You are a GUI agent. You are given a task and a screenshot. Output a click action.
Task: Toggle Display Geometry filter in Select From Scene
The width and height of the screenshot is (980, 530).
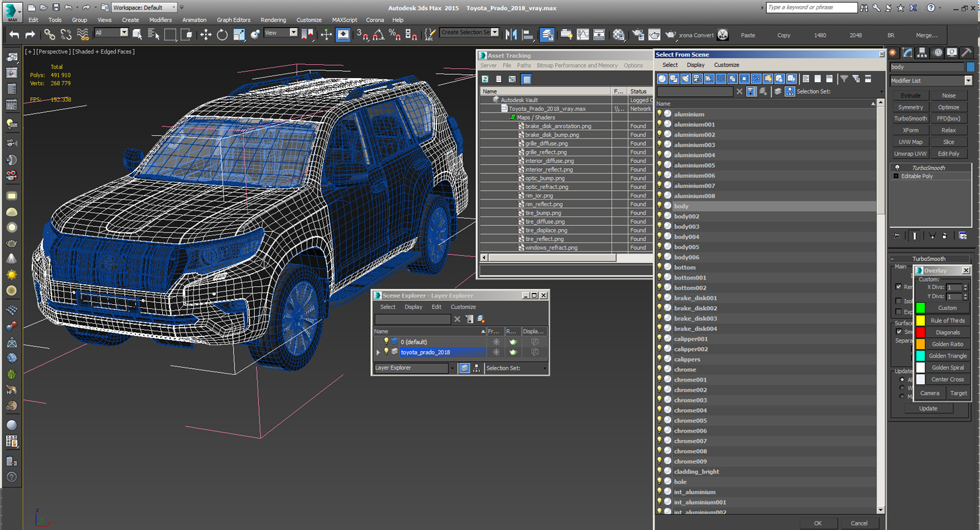point(662,79)
